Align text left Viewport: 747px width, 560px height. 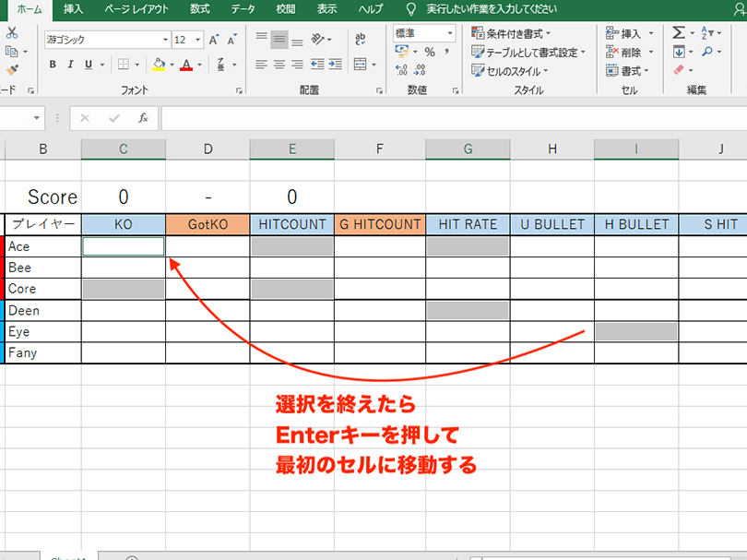tap(262, 65)
